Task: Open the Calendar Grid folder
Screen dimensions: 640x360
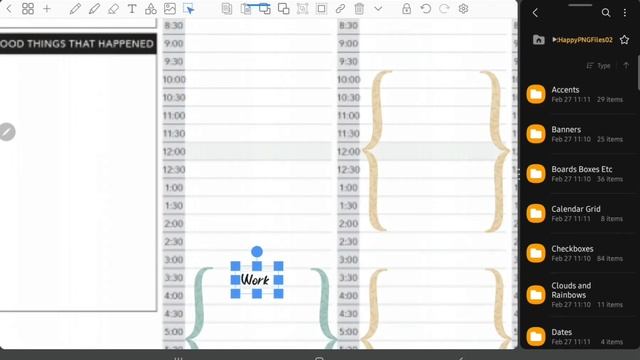Action: pyautogui.click(x=580, y=213)
